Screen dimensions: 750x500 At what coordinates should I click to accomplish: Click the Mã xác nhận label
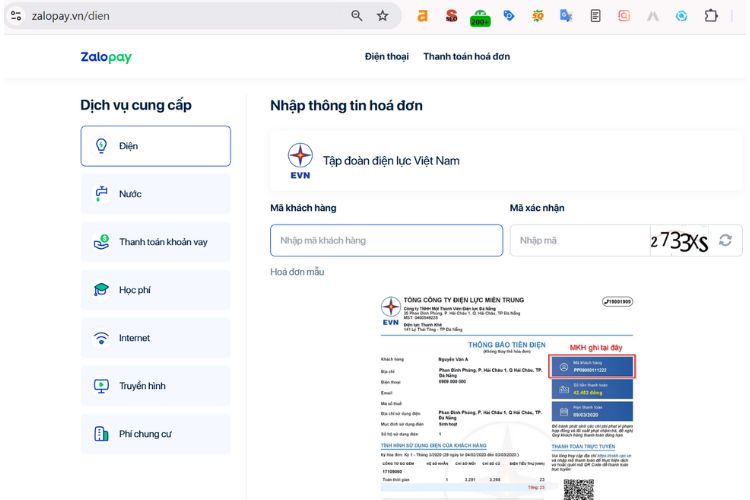click(537, 208)
